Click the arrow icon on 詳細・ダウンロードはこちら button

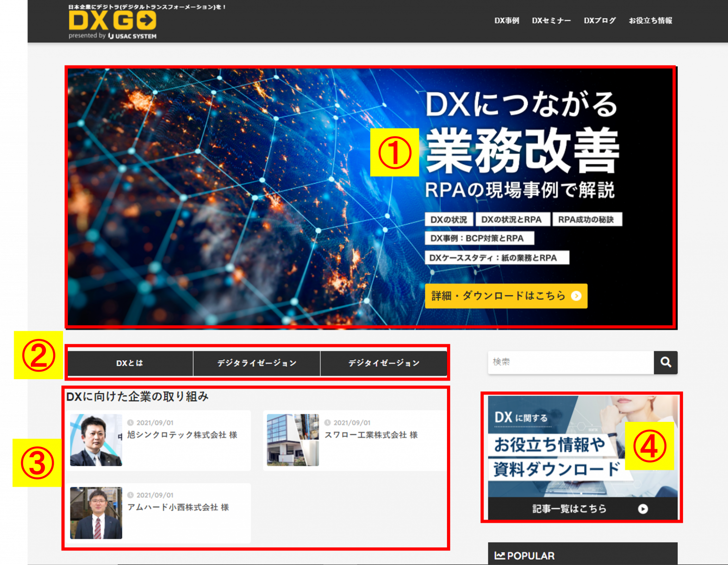[576, 295]
